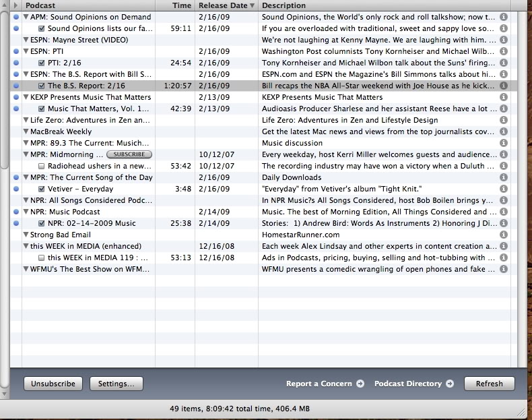Click info icon for Life Zero podcast
532x420 pixels.
(x=504, y=120)
